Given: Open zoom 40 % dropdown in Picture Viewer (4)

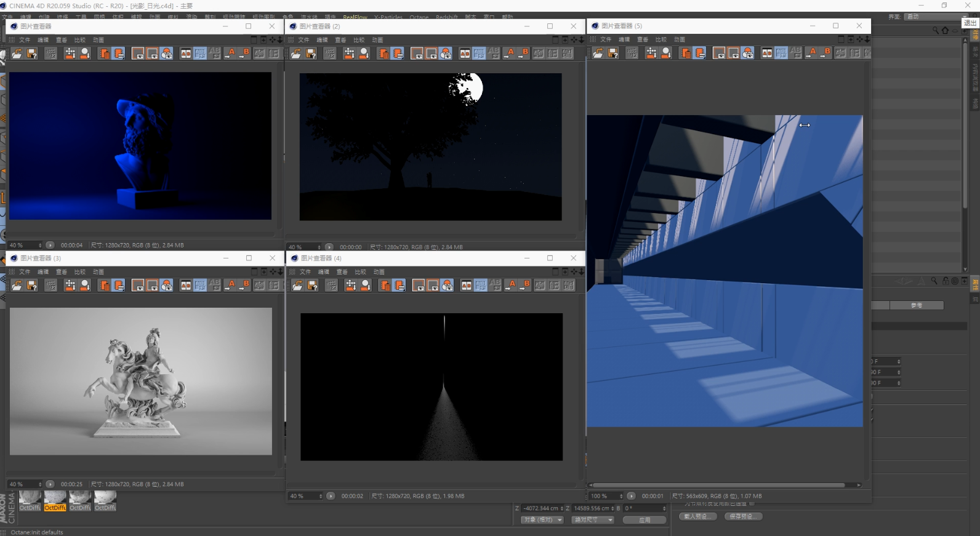Looking at the screenshot, I should tap(306, 496).
